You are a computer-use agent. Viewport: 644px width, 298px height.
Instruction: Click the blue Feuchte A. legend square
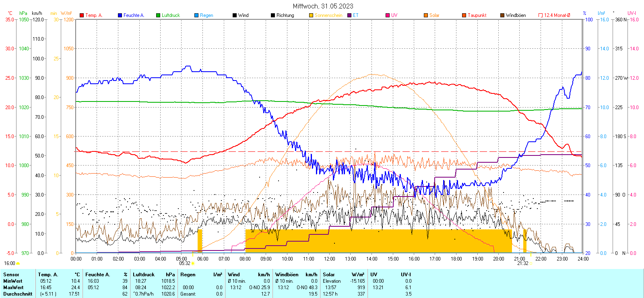click(120, 15)
